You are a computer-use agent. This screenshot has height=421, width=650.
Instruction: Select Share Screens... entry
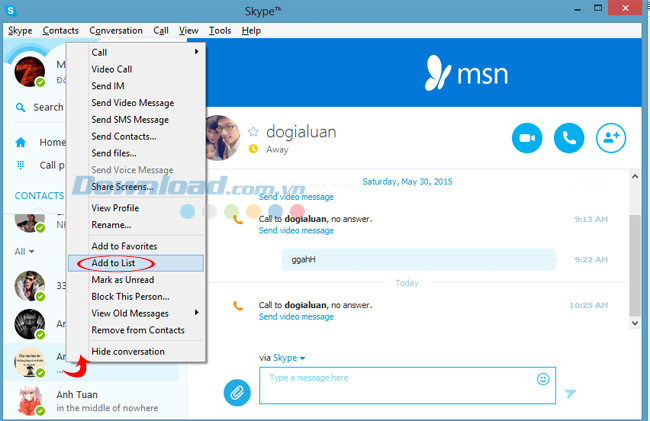[136, 187]
